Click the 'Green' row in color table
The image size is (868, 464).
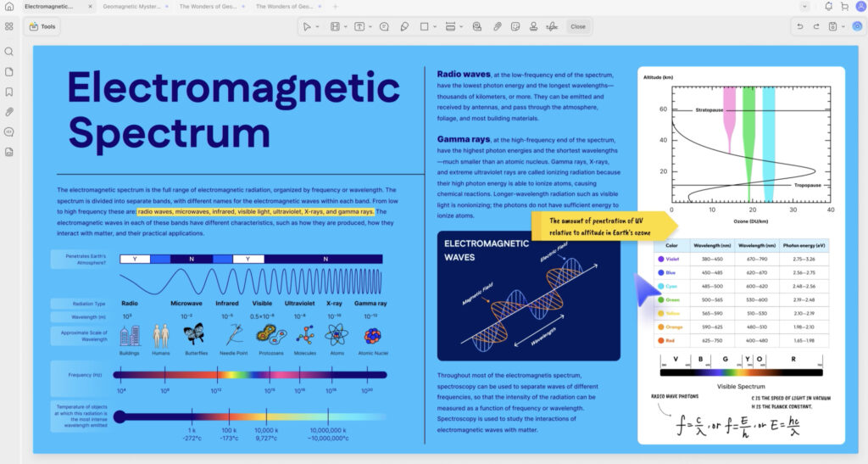click(742, 299)
